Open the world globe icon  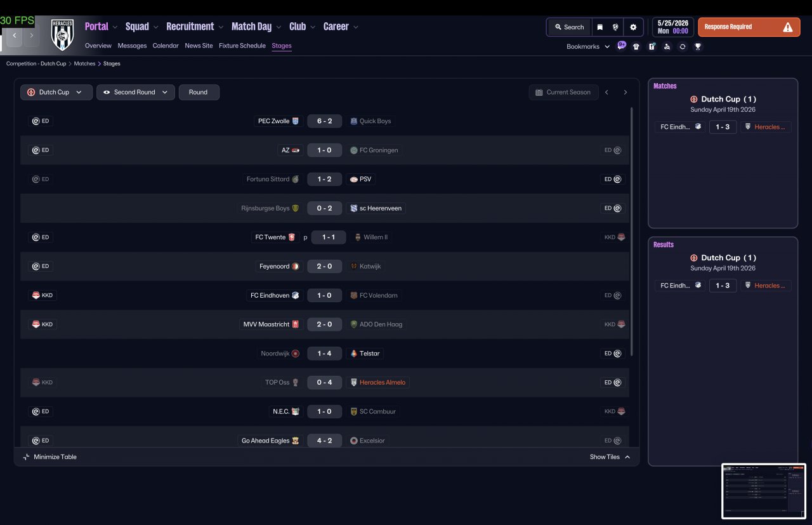coord(615,27)
